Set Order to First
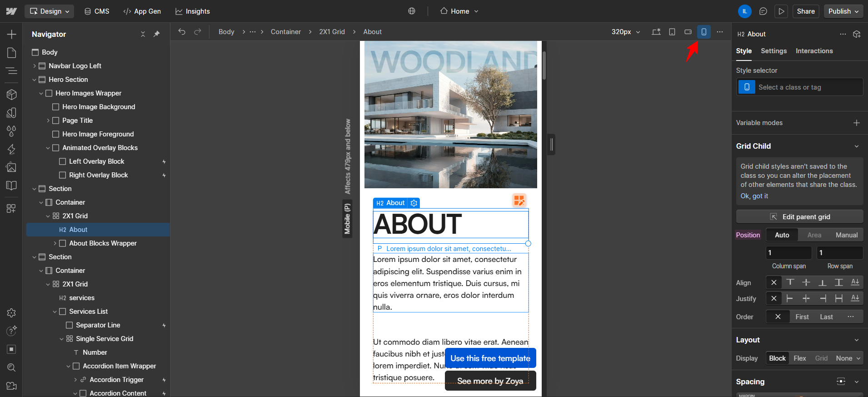Image resolution: width=868 pixels, height=397 pixels. pyautogui.click(x=802, y=317)
